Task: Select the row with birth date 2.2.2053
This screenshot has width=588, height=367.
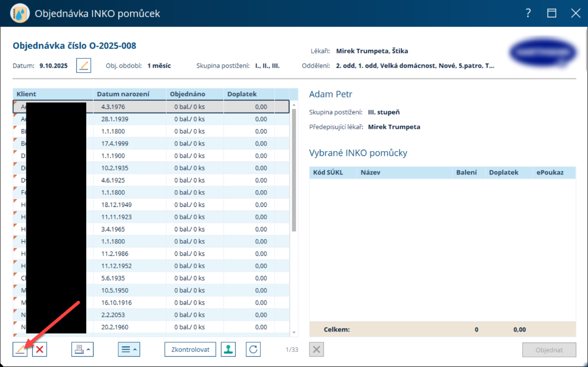Action: pos(151,315)
